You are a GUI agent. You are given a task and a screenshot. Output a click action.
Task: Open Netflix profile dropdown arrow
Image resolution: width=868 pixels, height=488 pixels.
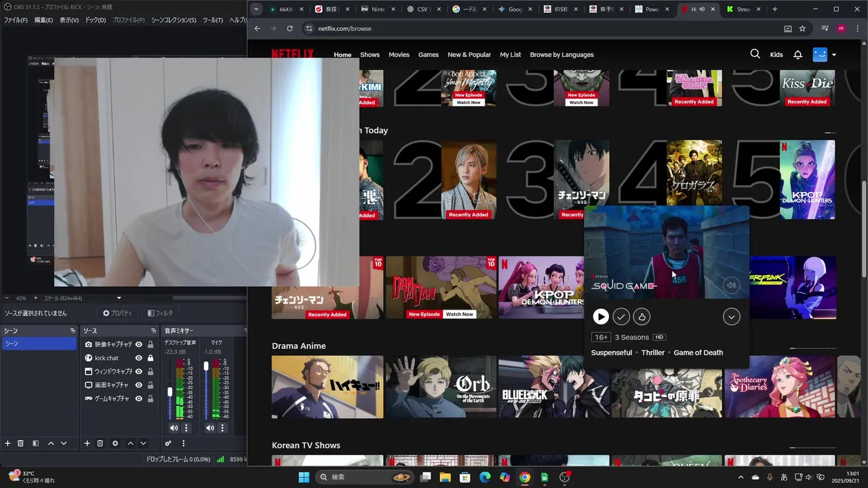point(833,55)
